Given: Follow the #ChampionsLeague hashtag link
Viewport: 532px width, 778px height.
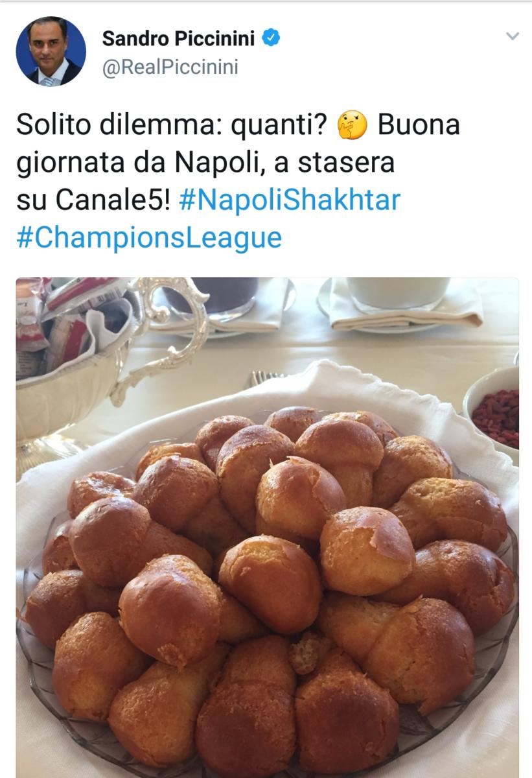Looking at the screenshot, I should click(149, 239).
